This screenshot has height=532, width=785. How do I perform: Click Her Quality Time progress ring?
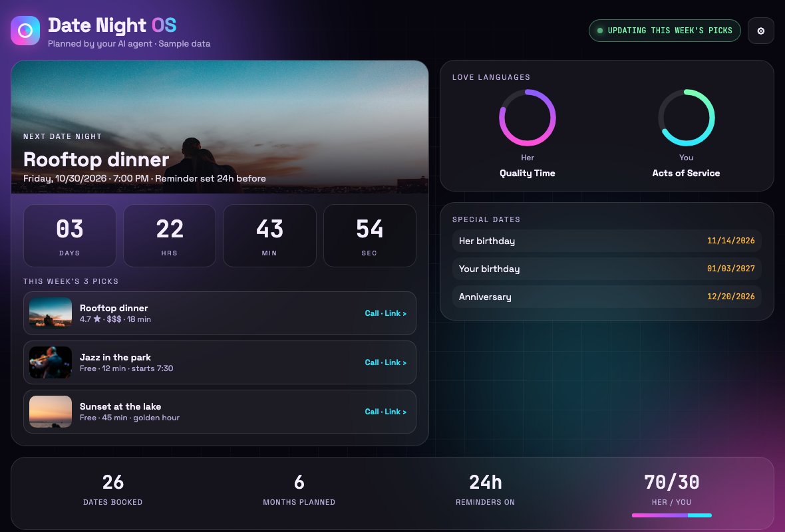point(527,118)
